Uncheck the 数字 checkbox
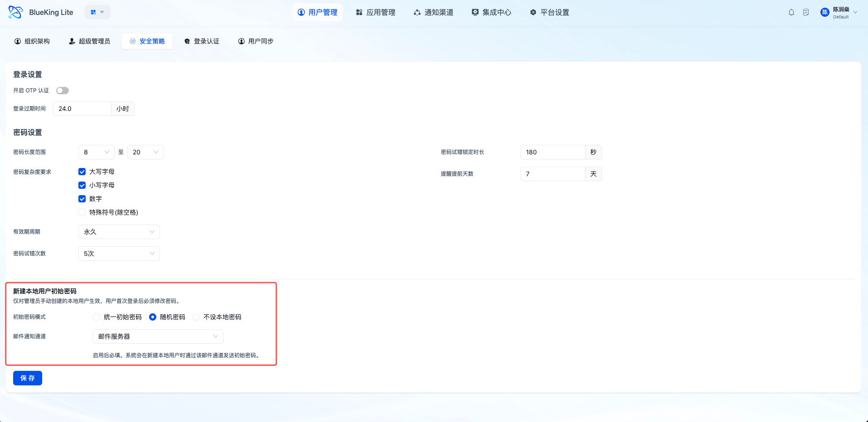 (x=82, y=199)
